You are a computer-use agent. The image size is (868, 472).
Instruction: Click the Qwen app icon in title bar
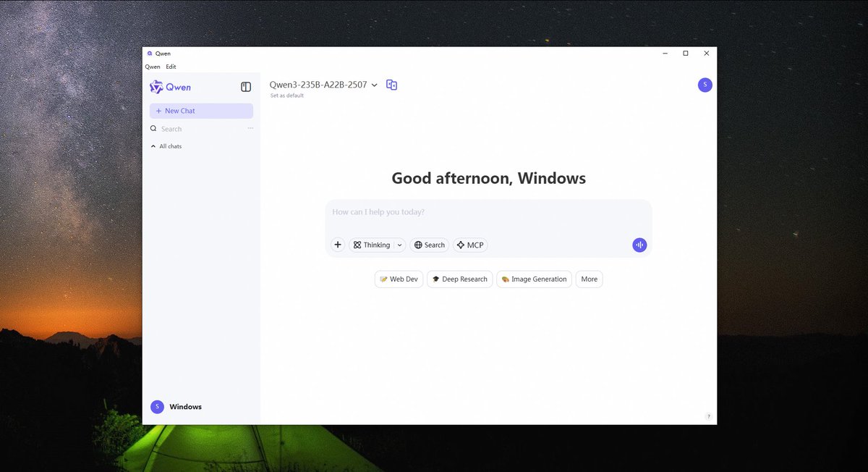point(150,54)
